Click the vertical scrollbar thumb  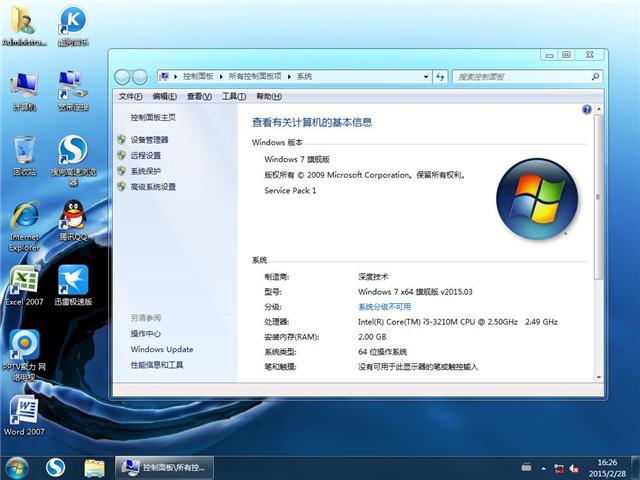[599, 197]
